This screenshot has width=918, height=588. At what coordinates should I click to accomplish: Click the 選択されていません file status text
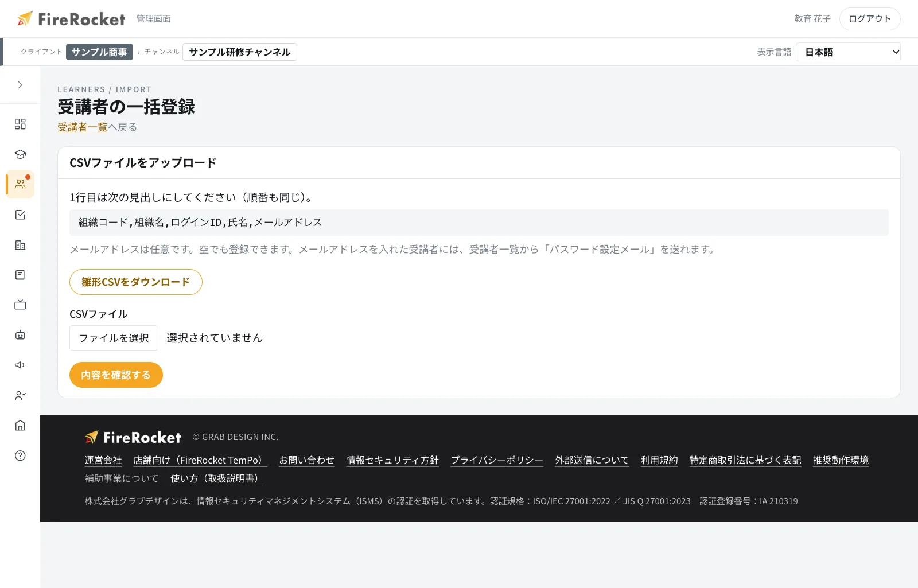[x=215, y=338]
